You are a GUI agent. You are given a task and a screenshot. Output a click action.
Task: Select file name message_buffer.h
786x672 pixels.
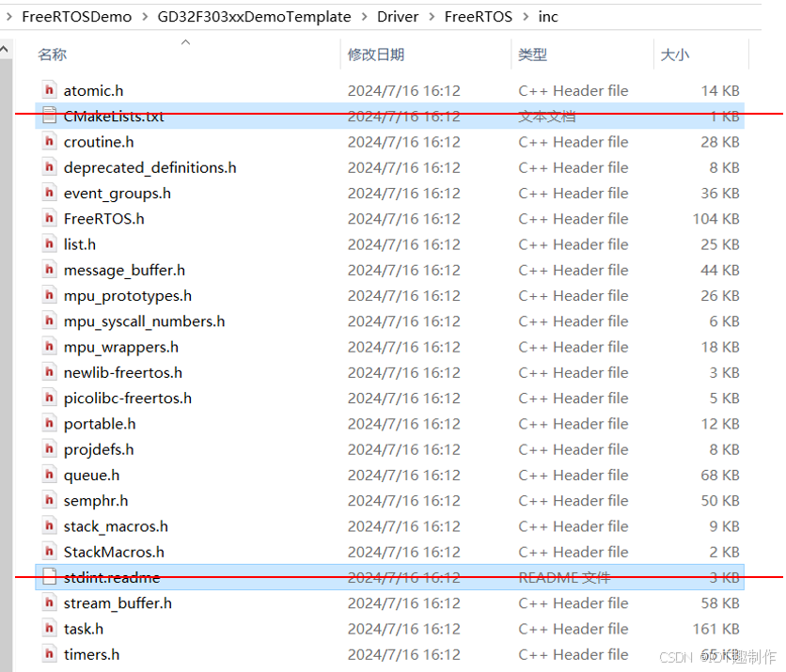point(124,270)
